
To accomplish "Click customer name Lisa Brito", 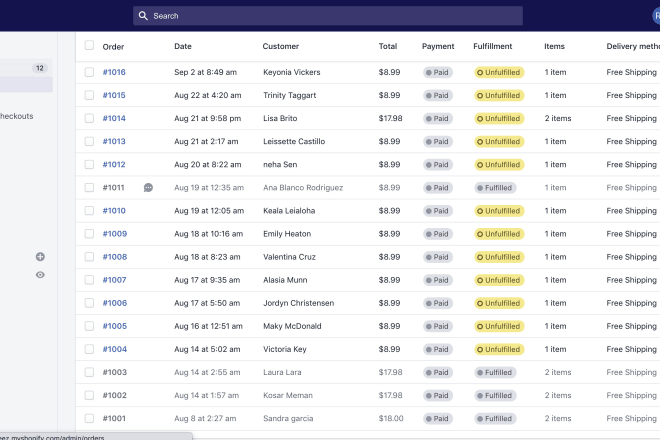I will coord(280,118).
